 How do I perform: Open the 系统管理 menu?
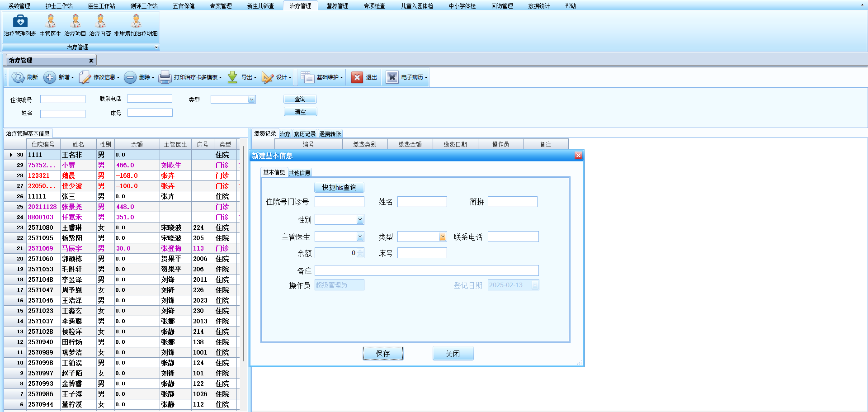(19, 6)
